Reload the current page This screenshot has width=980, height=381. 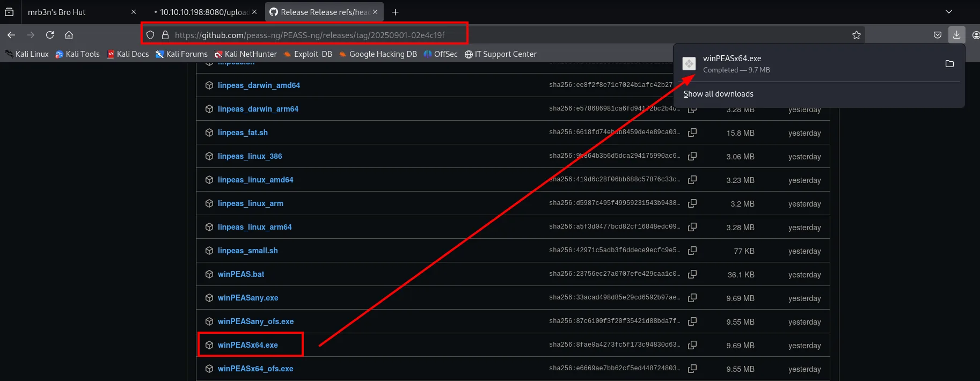50,35
